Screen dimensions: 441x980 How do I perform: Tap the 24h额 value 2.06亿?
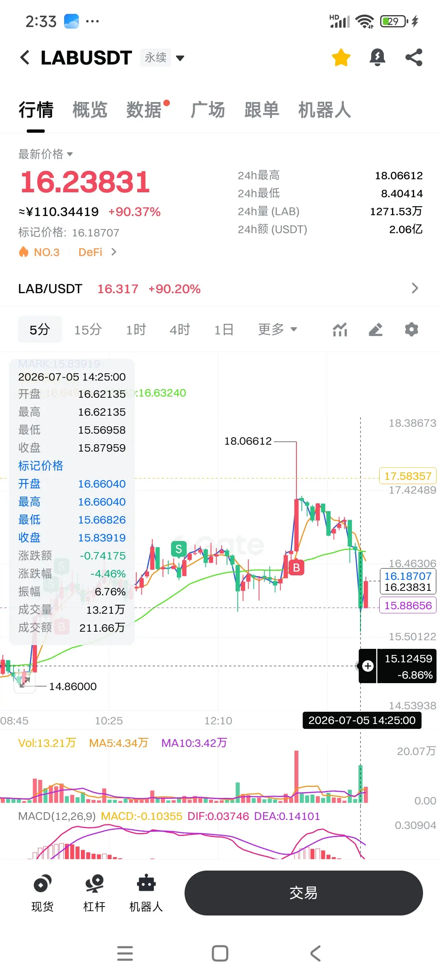point(406,229)
